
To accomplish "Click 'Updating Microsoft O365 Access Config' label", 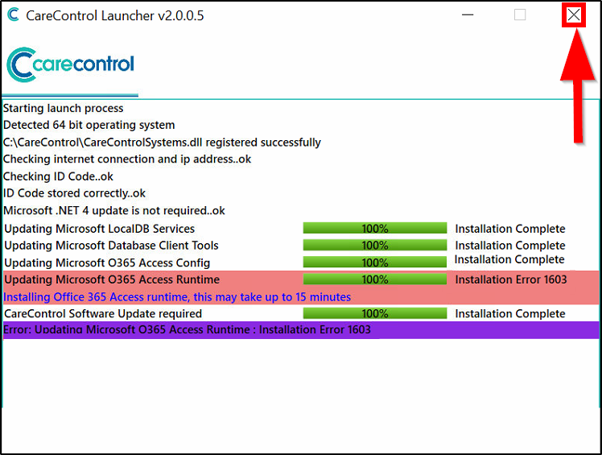I will pyautogui.click(x=107, y=263).
